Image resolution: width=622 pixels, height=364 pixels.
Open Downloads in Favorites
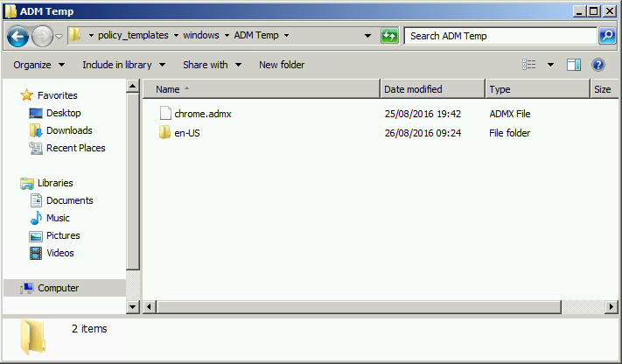coord(68,130)
